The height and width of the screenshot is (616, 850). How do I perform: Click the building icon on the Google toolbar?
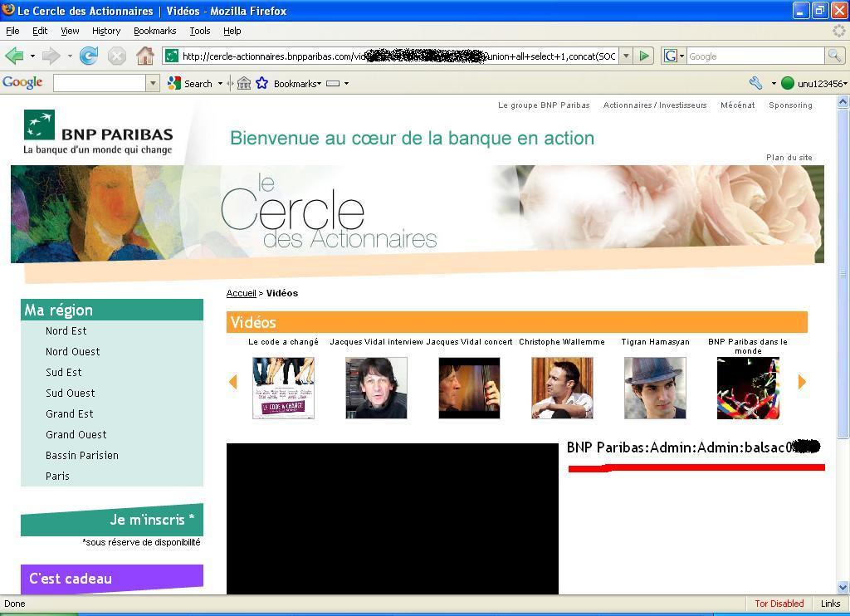point(244,84)
